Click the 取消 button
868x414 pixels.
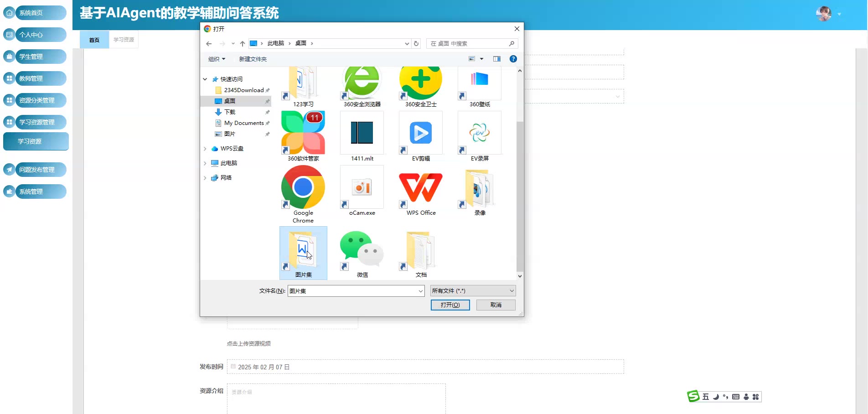[x=496, y=305]
